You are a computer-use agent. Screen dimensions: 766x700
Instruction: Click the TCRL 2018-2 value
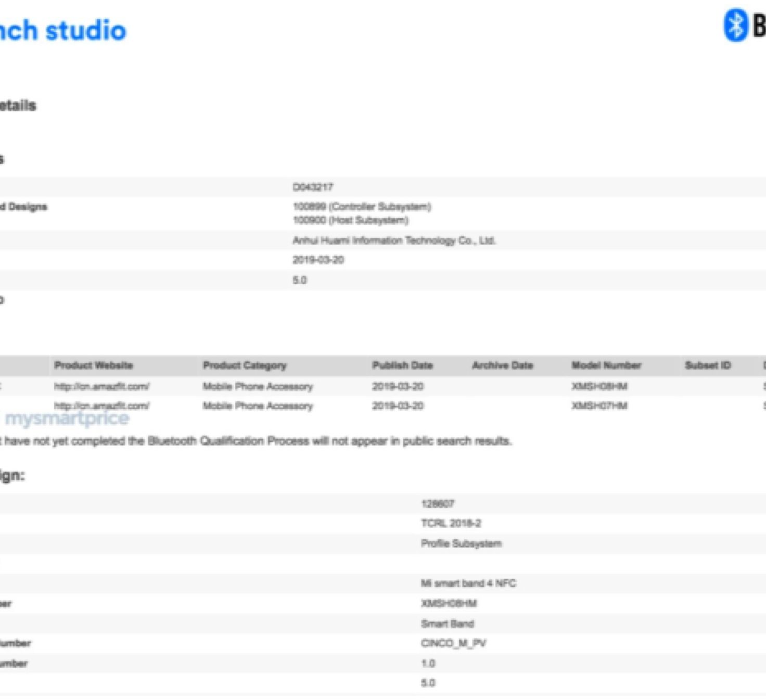pos(451,523)
